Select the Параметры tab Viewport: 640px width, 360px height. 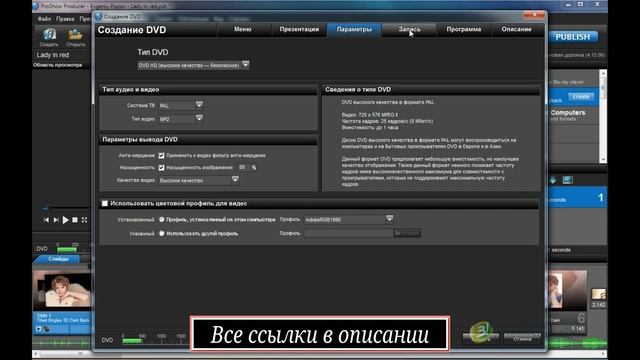(354, 29)
